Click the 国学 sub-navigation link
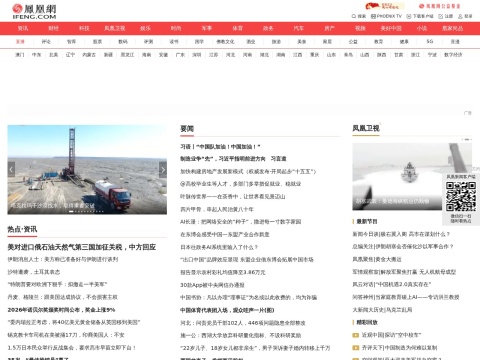 pos(199,42)
